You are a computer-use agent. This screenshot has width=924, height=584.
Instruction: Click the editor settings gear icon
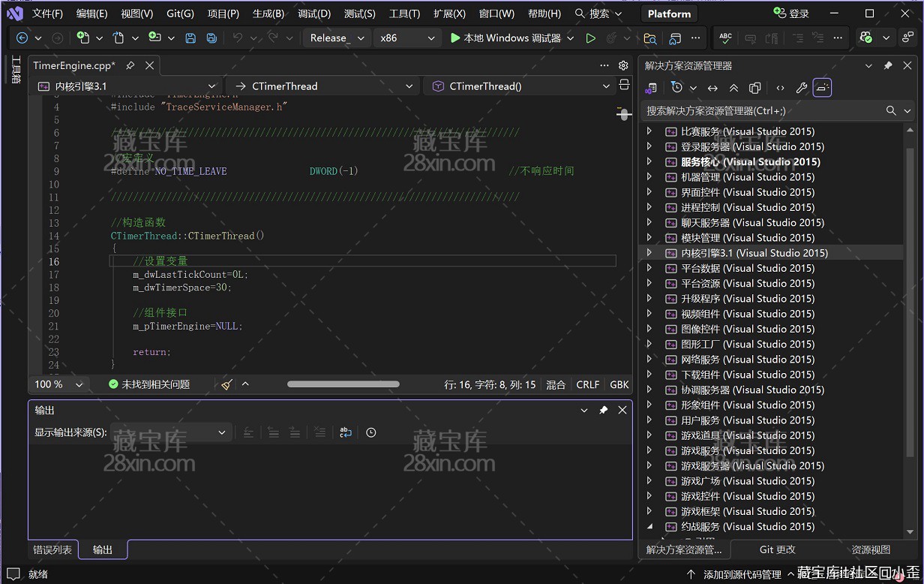[x=623, y=65]
